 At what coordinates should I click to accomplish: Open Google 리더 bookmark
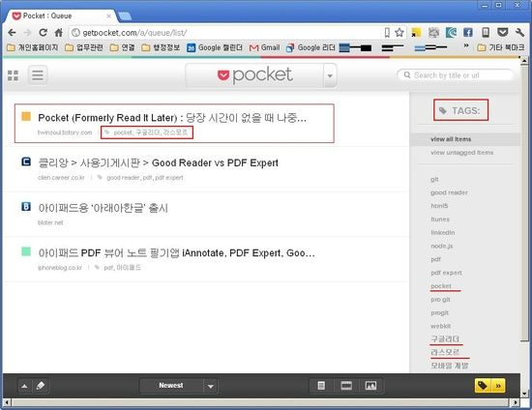(x=310, y=47)
